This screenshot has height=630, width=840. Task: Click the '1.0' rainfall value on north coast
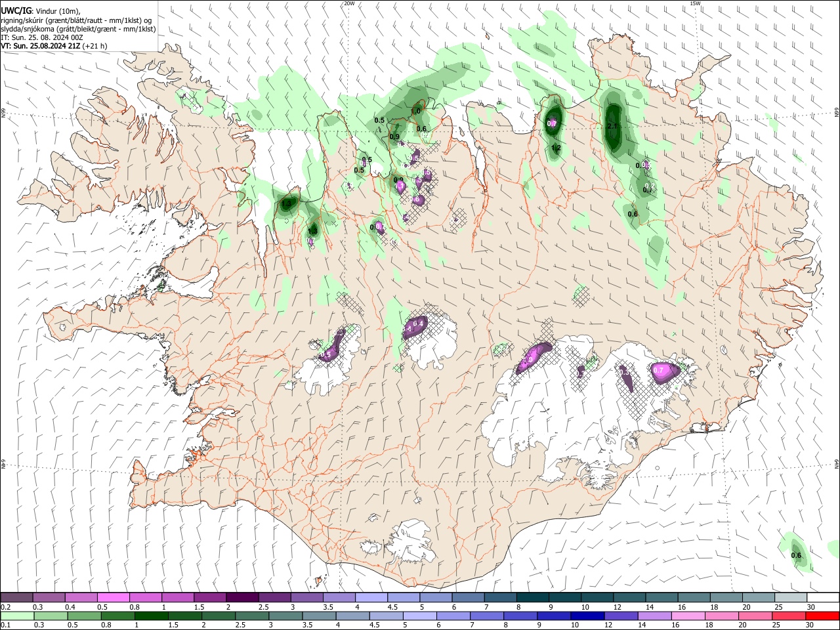point(415,112)
